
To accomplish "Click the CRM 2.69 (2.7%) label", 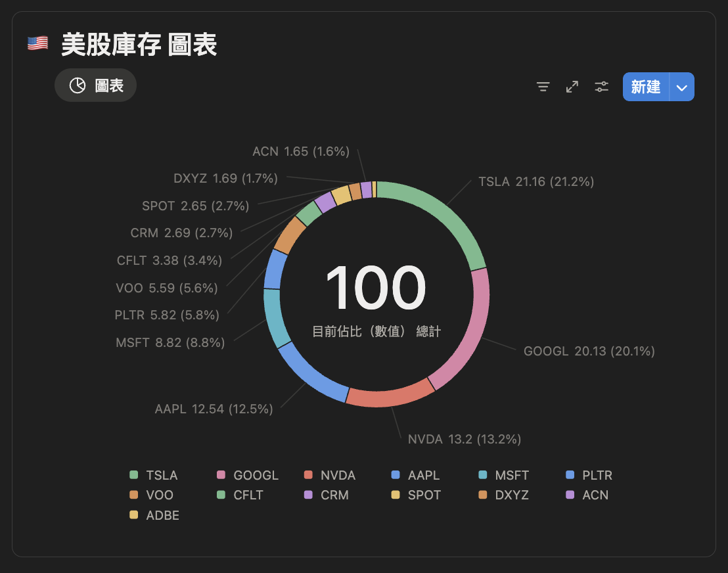I will [181, 233].
